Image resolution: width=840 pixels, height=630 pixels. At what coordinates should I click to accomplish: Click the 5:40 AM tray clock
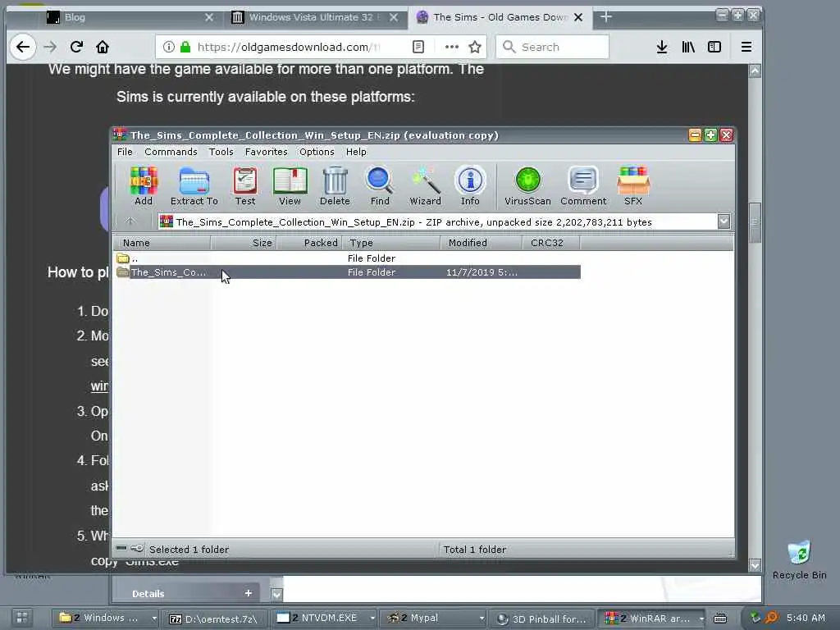tap(806, 618)
